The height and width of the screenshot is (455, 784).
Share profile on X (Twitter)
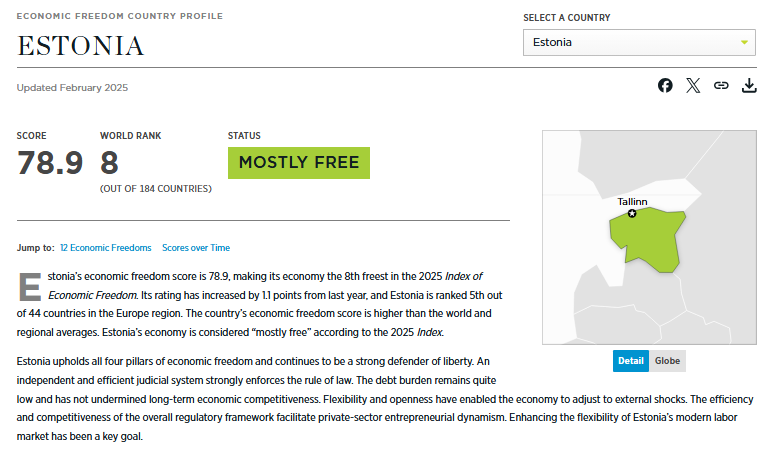click(x=693, y=86)
